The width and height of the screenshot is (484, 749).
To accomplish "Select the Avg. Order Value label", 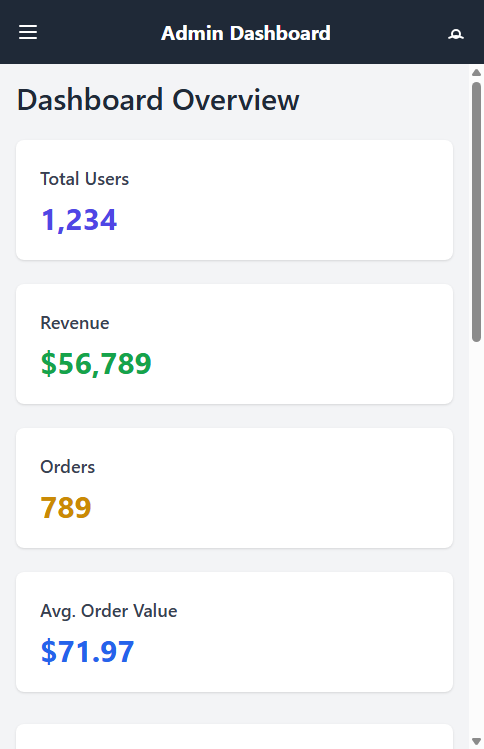I will pos(109,611).
